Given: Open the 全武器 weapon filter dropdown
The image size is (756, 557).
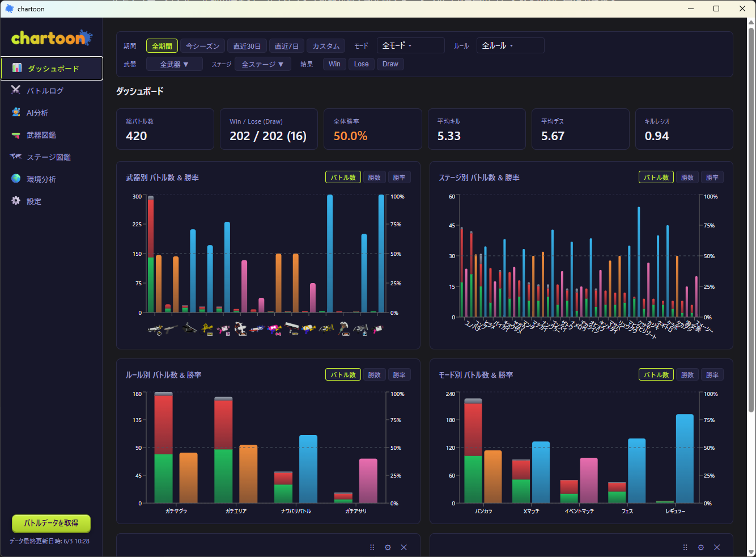Looking at the screenshot, I should point(175,64).
